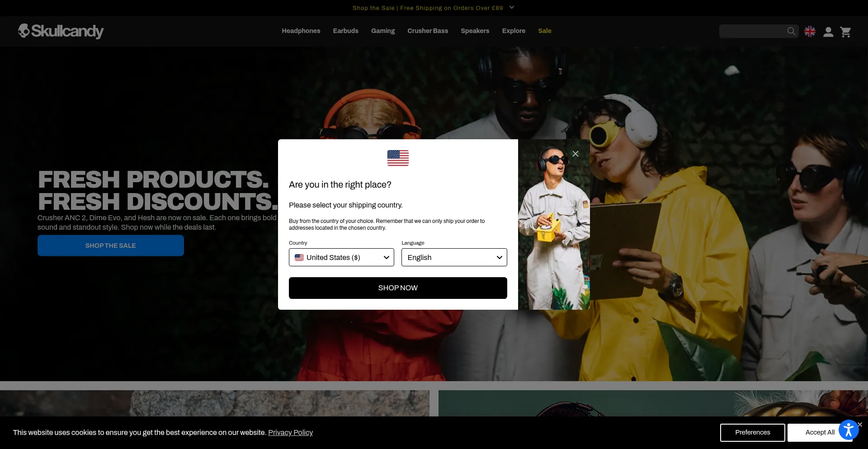Screen dimensions: 868x449
Task: Go to the Sale menu item
Action: [x=545, y=31]
